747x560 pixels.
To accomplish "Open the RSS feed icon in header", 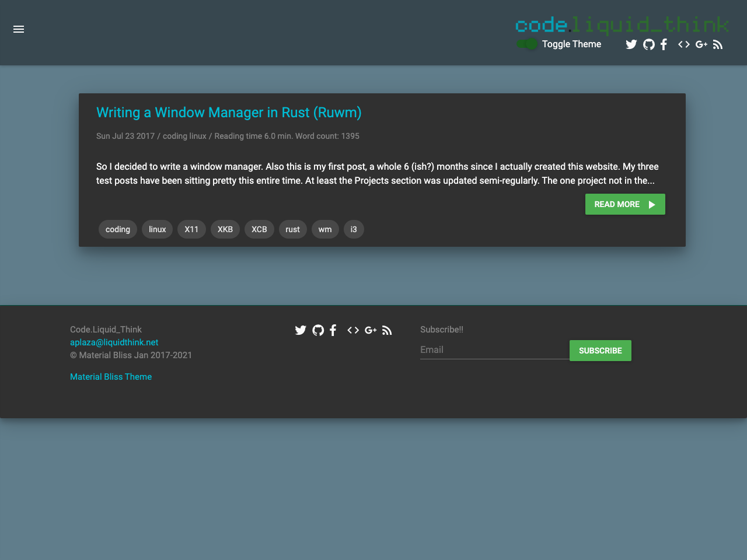I will 718,44.
